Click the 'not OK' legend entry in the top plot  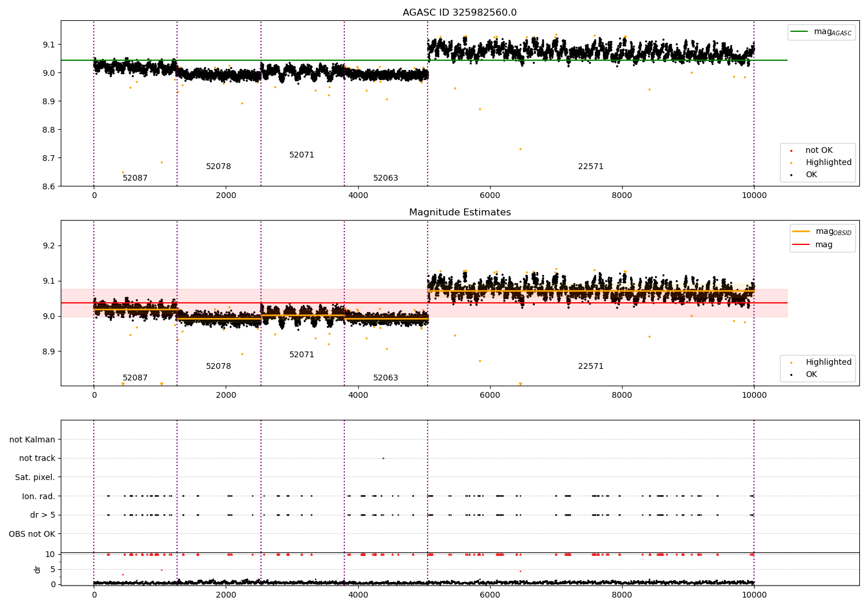pyautogui.click(x=819, y=151)
